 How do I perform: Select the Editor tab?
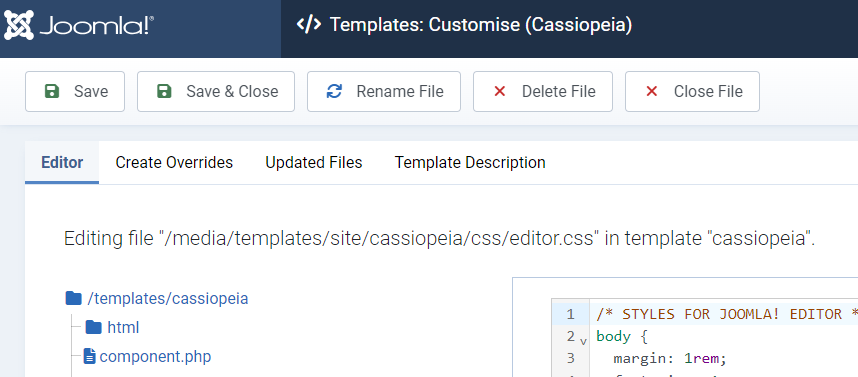click(x=62, y=163)
